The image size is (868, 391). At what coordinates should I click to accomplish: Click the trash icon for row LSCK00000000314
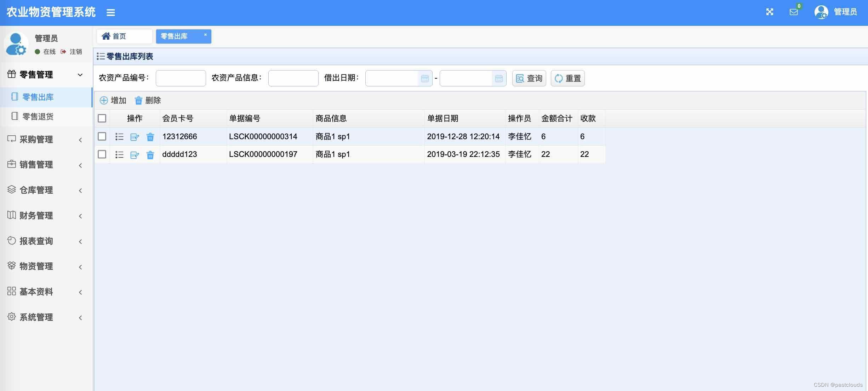150,137
